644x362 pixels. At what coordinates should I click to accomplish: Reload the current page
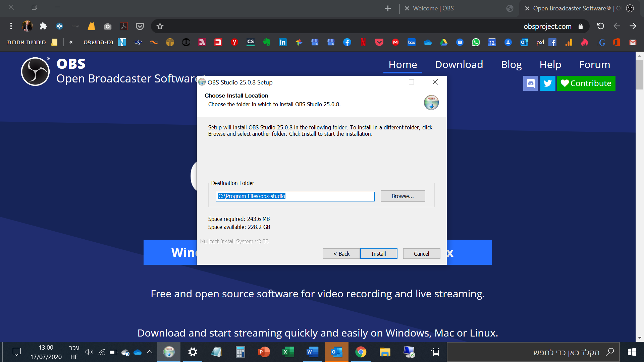(600, 26)
